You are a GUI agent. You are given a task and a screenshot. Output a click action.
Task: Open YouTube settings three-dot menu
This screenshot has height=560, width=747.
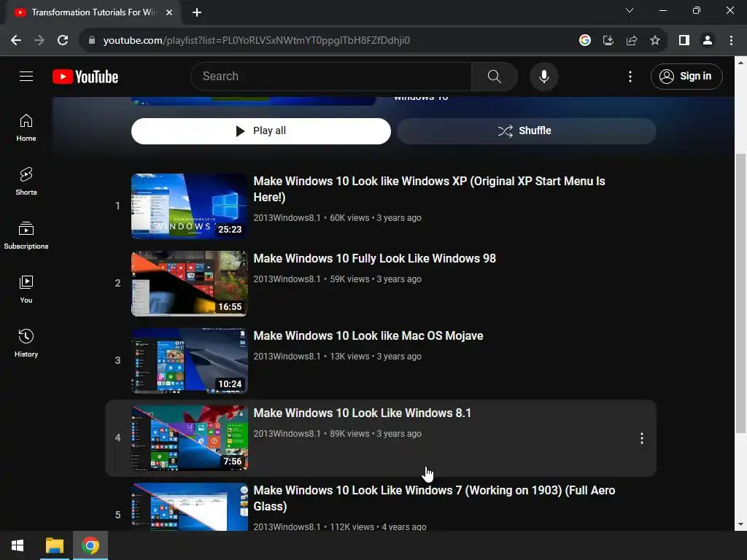[x=630, y=76]
